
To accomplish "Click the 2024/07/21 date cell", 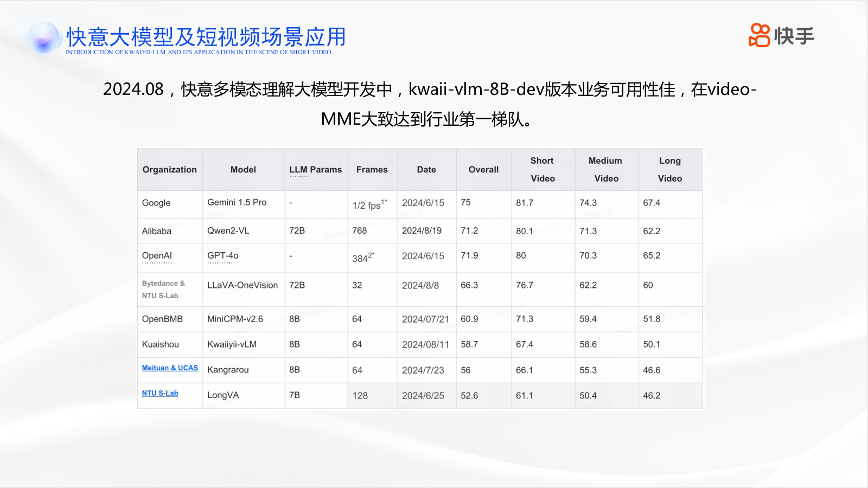I will click(426, 319).
